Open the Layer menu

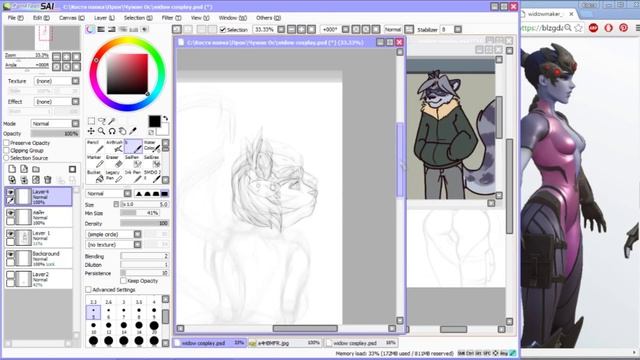point(104,18)
